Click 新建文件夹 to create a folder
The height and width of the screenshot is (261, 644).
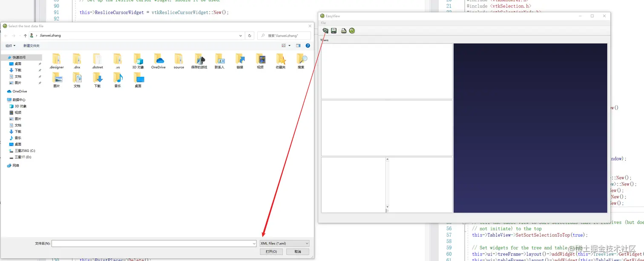pyautogui.click(x=32, y=46)
